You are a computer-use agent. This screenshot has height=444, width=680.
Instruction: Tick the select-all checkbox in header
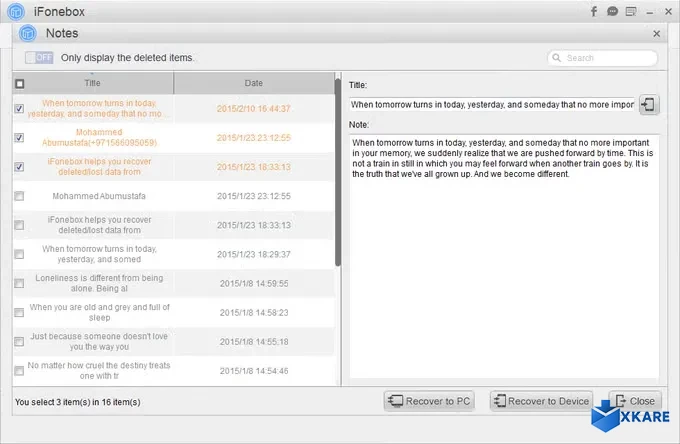pos(20,83)
